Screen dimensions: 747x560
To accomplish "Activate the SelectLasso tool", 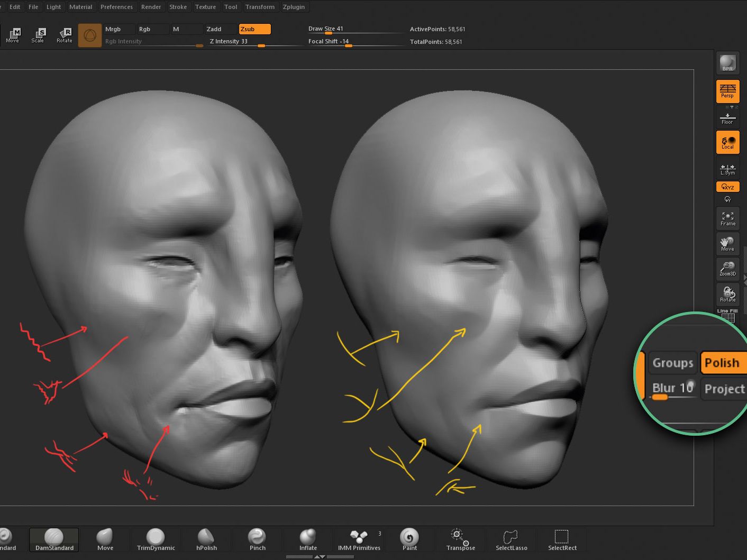I will (x=511, y=539).
